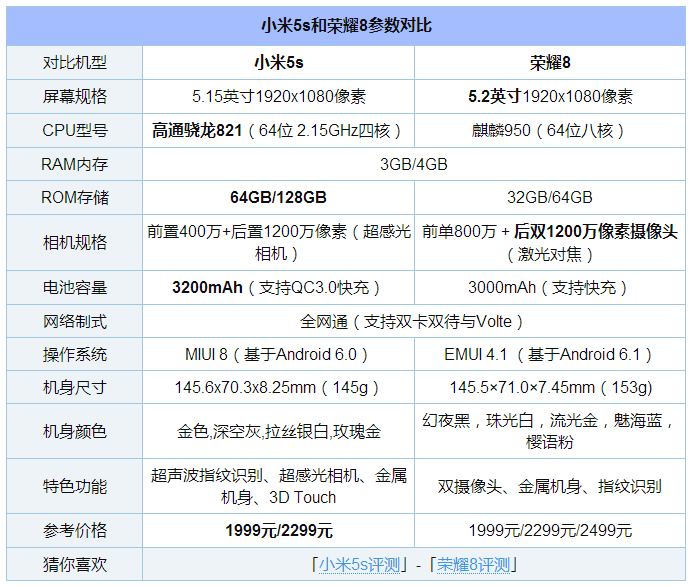Click the 网络制式 row label

[75, 321]
